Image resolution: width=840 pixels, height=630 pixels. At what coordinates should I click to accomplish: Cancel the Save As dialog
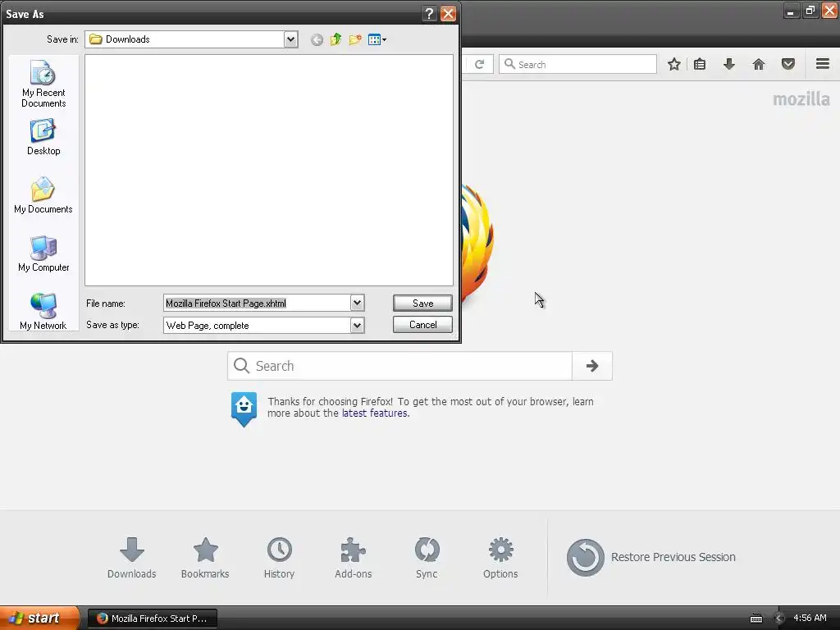[422, 325]
